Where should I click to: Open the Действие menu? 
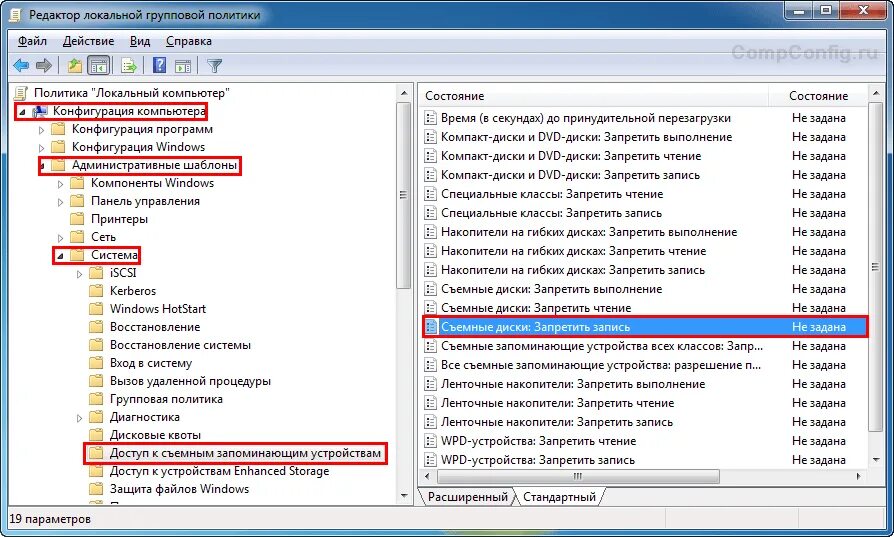tap(88, 41)
